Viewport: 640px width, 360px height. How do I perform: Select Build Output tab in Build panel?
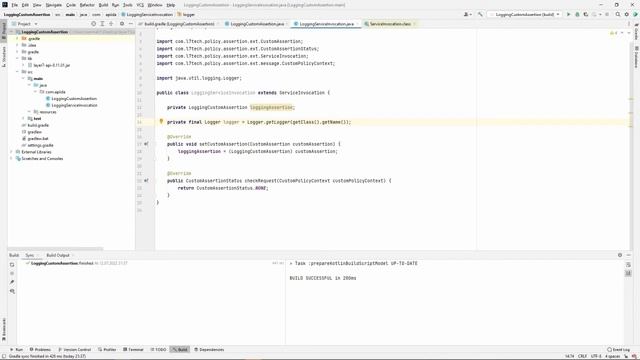tap(58, 255)
